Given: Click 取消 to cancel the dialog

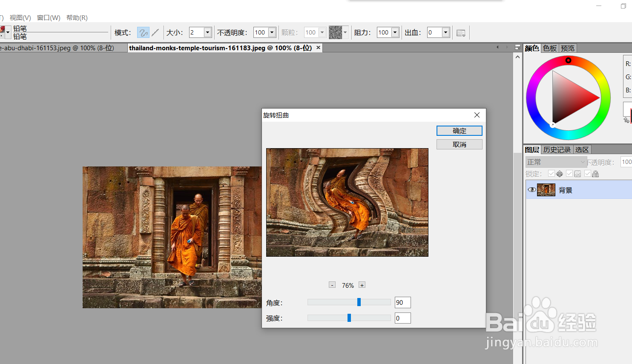Looking at the screenshot, I should pos(459,144).
